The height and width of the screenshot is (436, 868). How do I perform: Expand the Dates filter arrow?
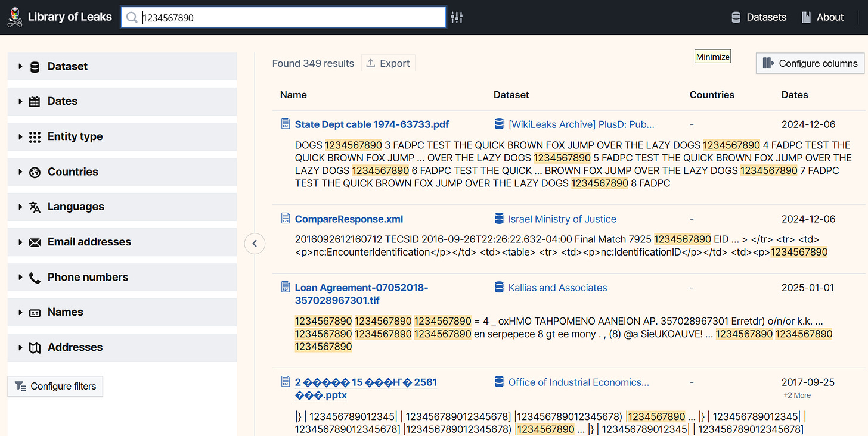click(20, 102)
